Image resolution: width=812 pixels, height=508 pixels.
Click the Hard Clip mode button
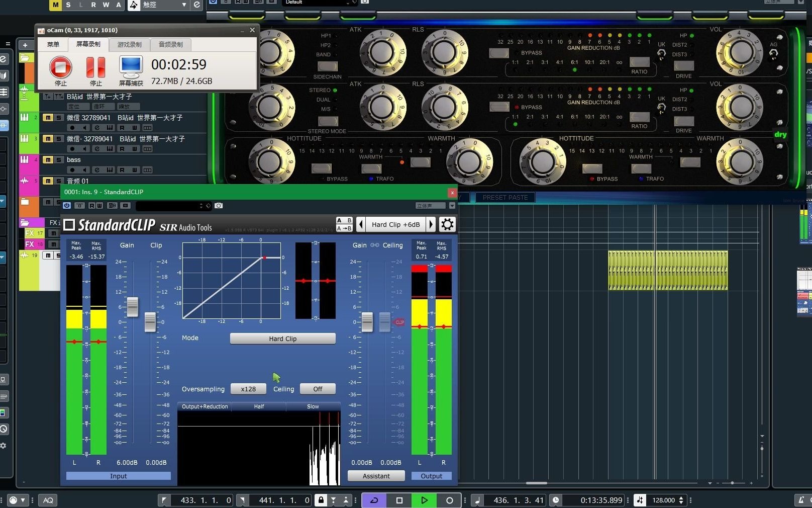coord(282,338)
